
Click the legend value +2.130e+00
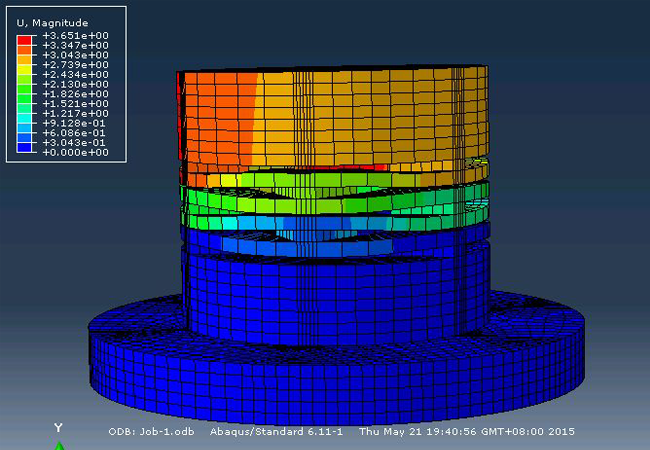point(75,84)
